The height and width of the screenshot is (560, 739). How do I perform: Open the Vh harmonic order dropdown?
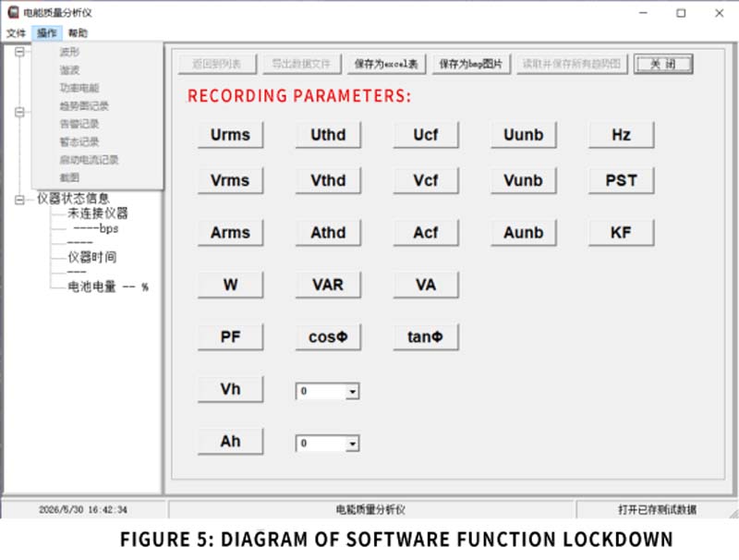pos(352,391)
